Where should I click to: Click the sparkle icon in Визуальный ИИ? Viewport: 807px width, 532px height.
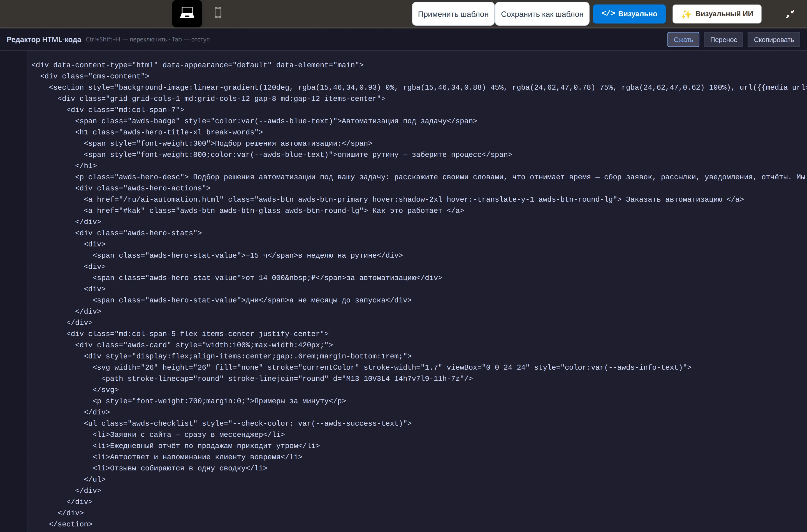pos(686,14)
